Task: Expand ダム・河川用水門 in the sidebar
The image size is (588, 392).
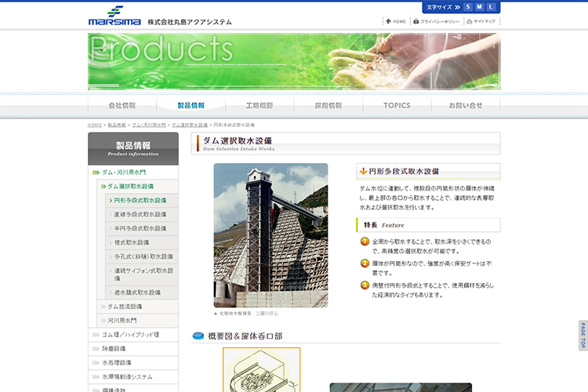Action: point(133,172)
